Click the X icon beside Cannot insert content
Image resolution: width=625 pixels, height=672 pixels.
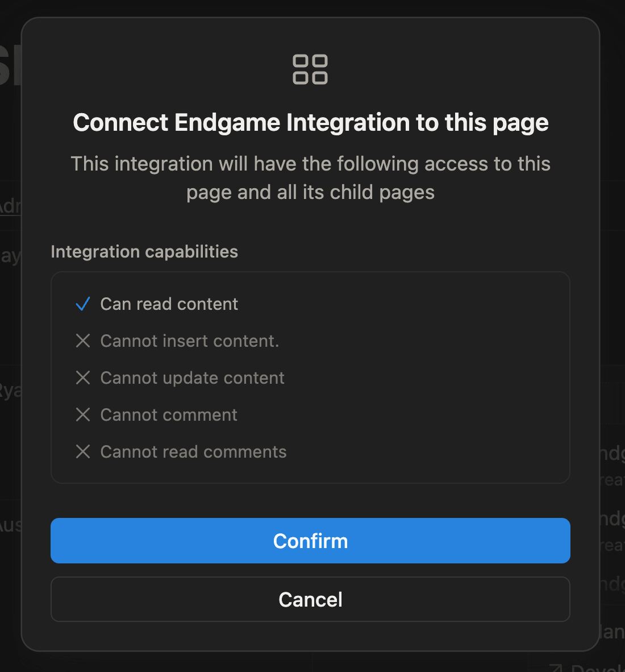83,341
